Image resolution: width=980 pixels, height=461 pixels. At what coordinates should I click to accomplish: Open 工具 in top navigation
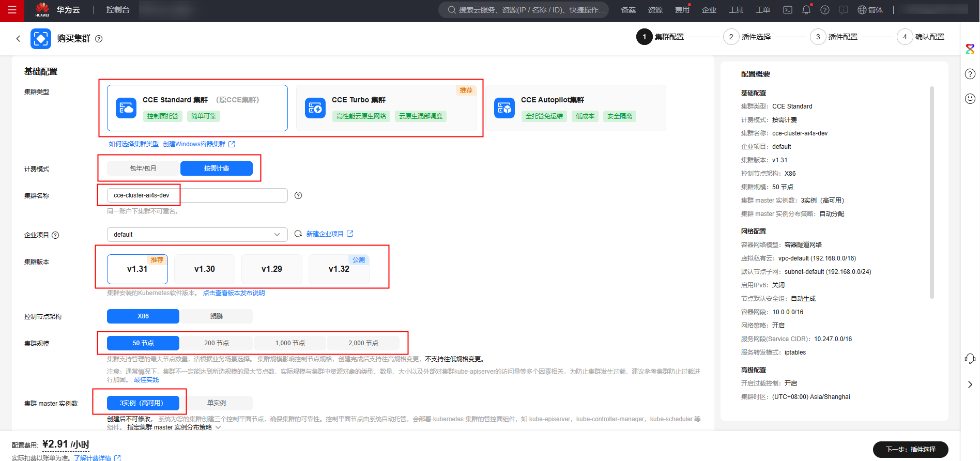pos(736,10)
